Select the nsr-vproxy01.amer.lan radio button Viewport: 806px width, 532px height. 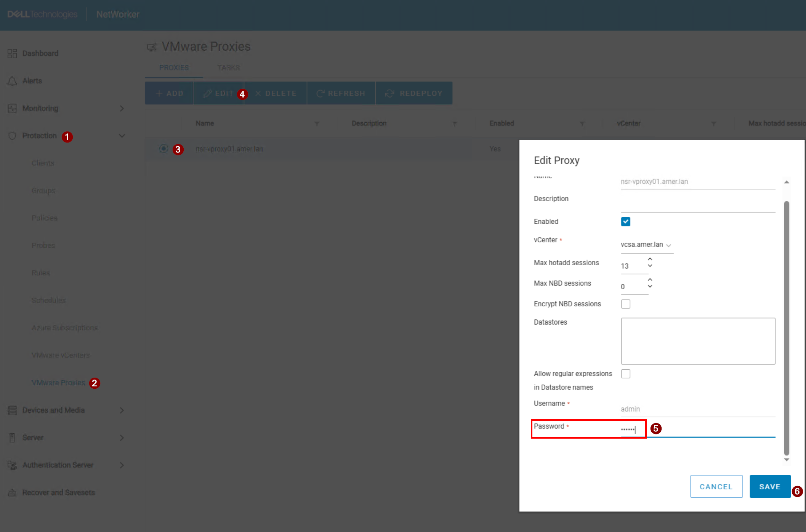[x=163, y=149]
